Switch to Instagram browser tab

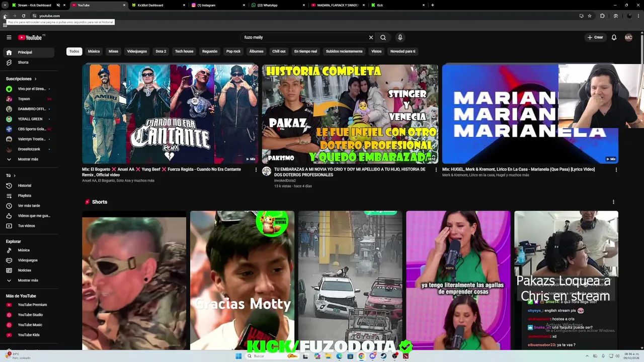click(218, 5)
